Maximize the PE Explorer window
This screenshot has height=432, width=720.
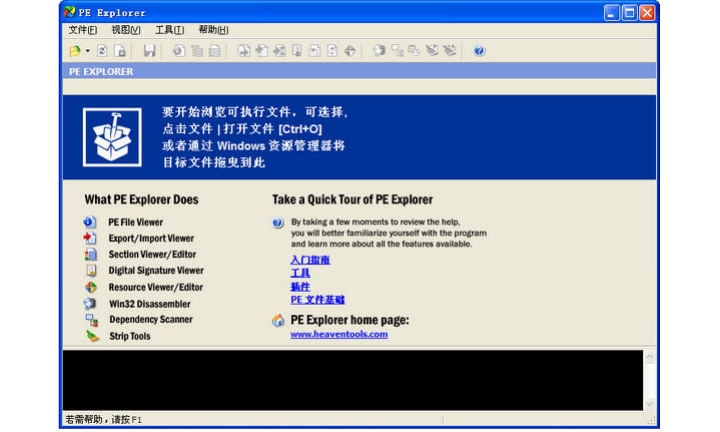point(629,12)
